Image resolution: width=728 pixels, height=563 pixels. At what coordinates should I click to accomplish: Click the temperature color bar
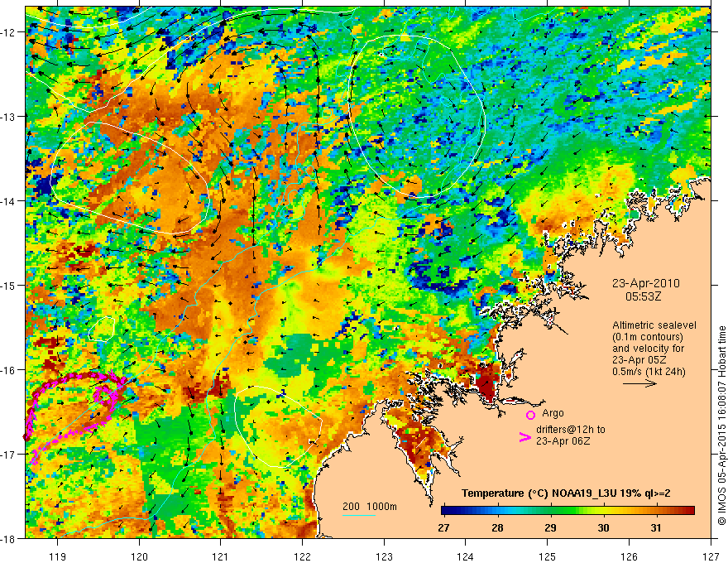(x=568, y=511)
